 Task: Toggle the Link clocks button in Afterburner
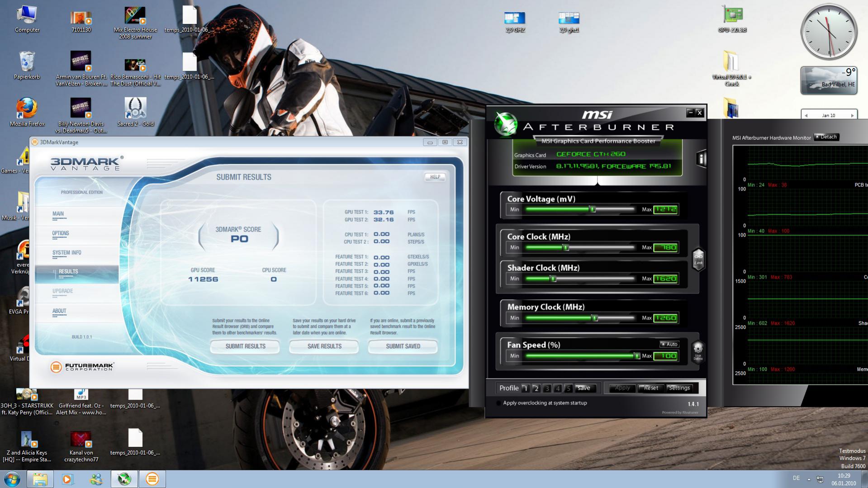pyautogui.click(x=698, y=259)
